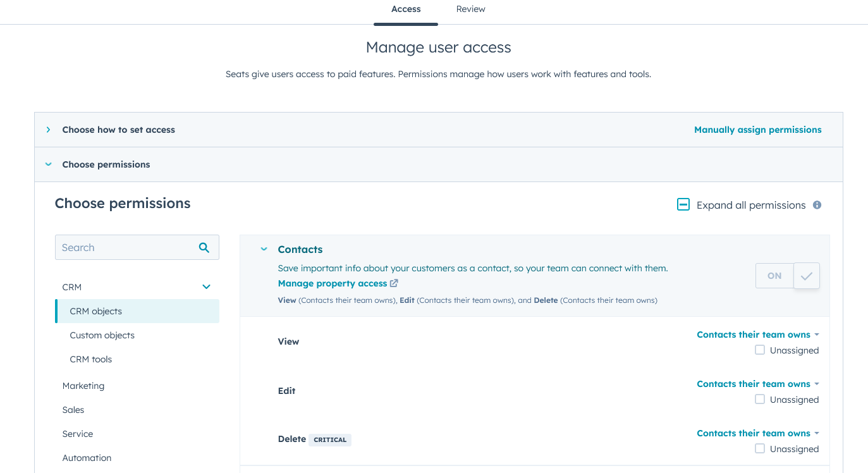The image size is (868, 473).
Task: Check Unassigned for the Delete permission
Action: 759,448
